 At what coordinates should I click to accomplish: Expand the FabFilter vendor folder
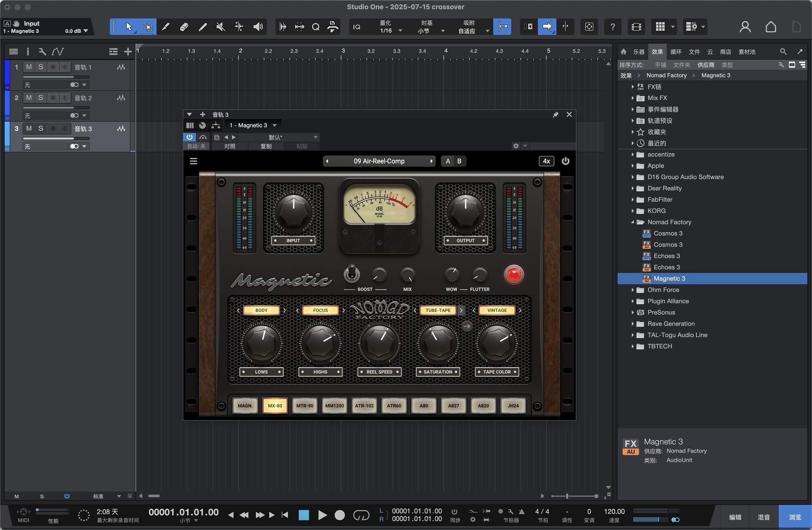(633, 199)
